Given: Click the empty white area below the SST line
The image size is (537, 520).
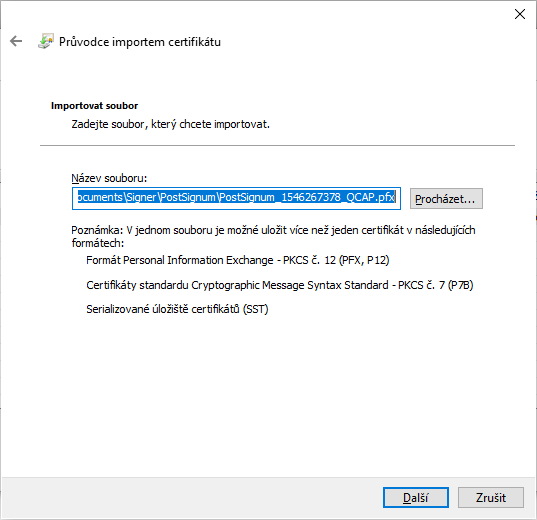Looking at the screenshot, I should pos(268,394).
